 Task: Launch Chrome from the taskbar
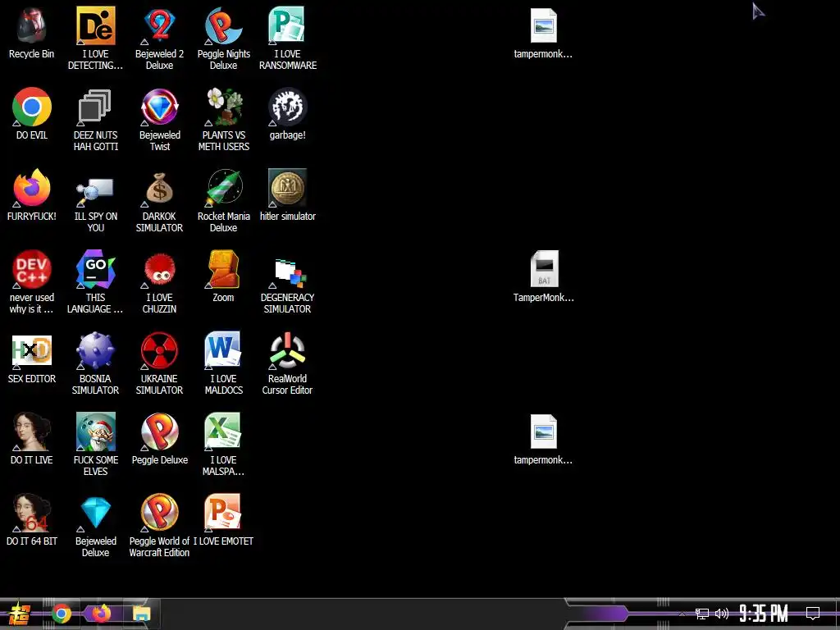pyautogui.click(x=61, y=614)
